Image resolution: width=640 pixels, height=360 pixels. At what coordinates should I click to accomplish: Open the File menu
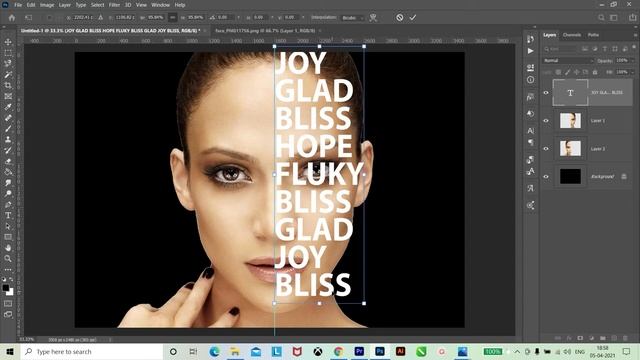pyautogui.click(x=18, y=5)
